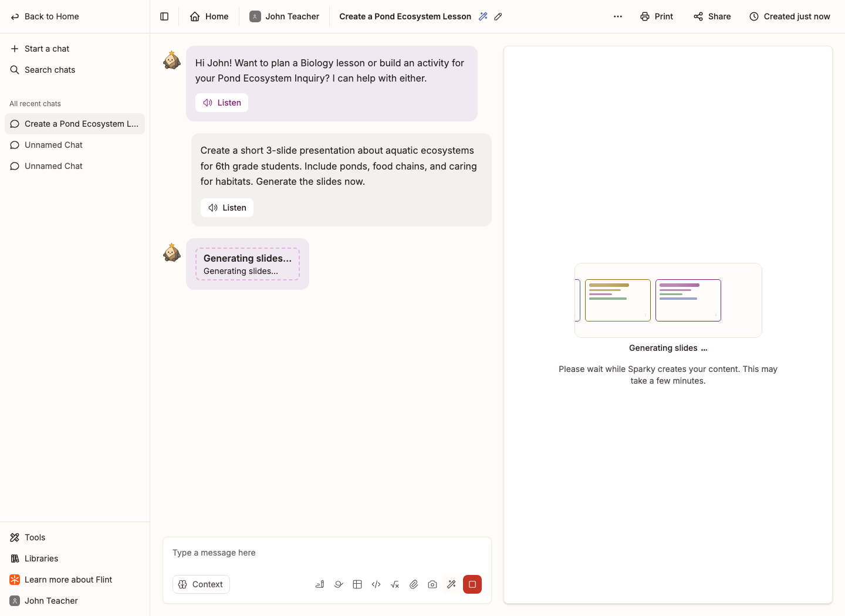The width and height of the screenshot is (845, 616).
Task: Go to Home in the top bar
Action: coord(209,16)
